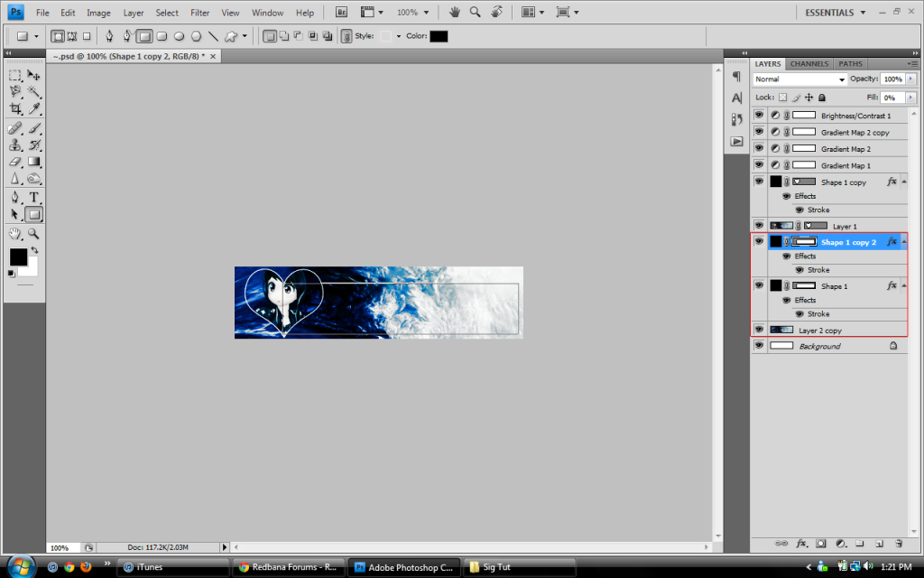Hide the Brightness/Contrast 1 layer
Screen dimensions: 924x578
[759, 115]
